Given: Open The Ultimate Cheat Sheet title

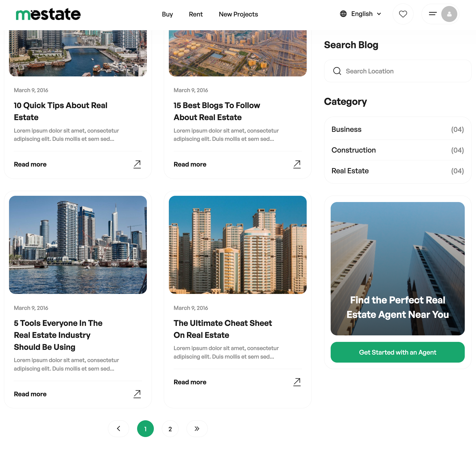Looking at the screenshot, I should coord(223,329).
